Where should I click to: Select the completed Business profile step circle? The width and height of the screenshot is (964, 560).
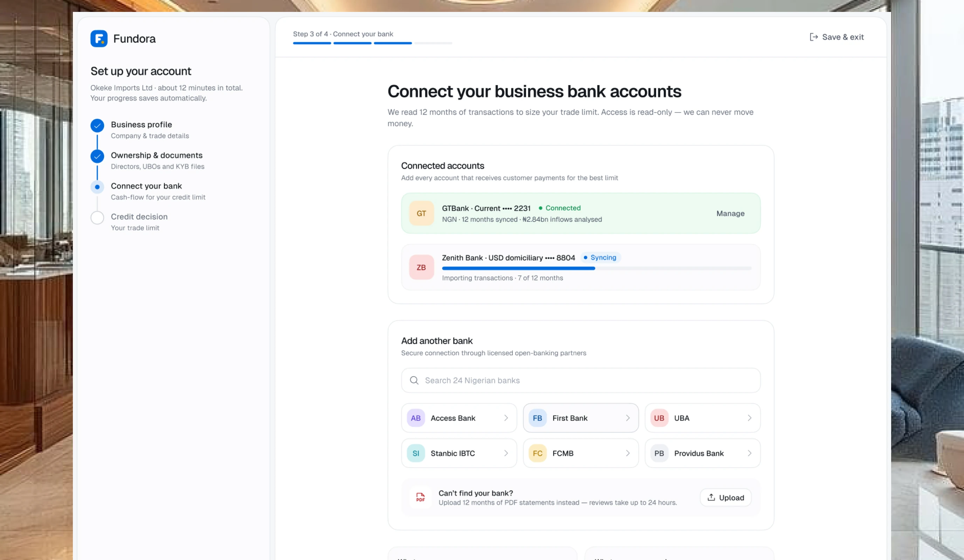point(97,125)
